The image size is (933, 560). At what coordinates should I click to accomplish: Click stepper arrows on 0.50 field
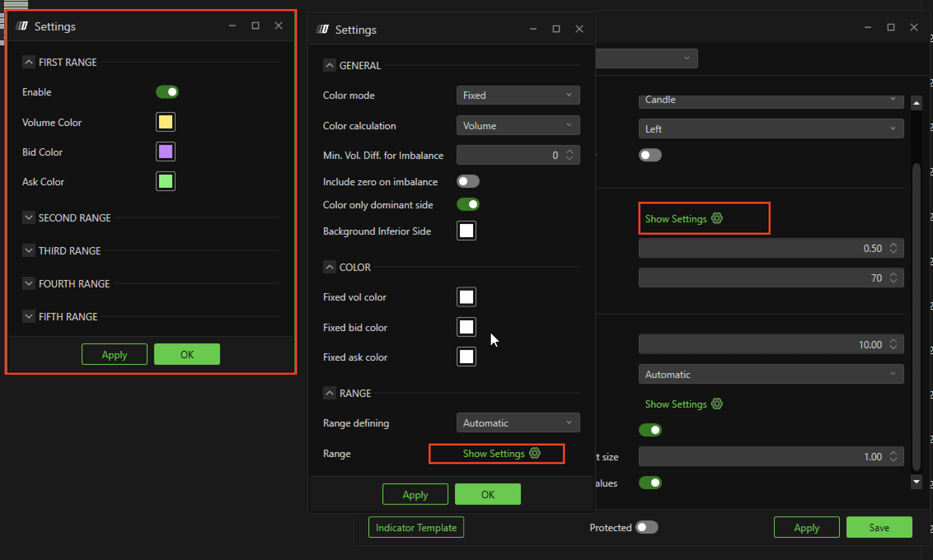pos(893,248)
